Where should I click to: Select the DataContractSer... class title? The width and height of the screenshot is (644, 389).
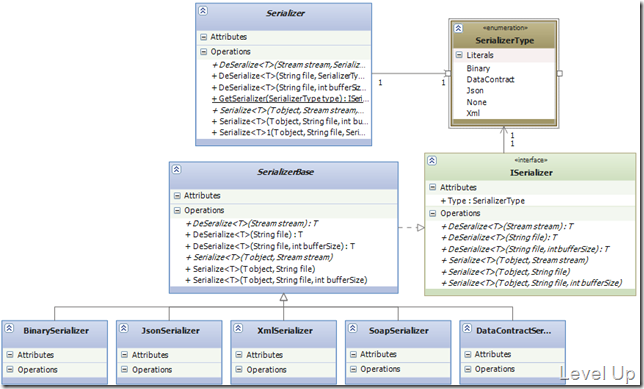[x=513, y=331]
